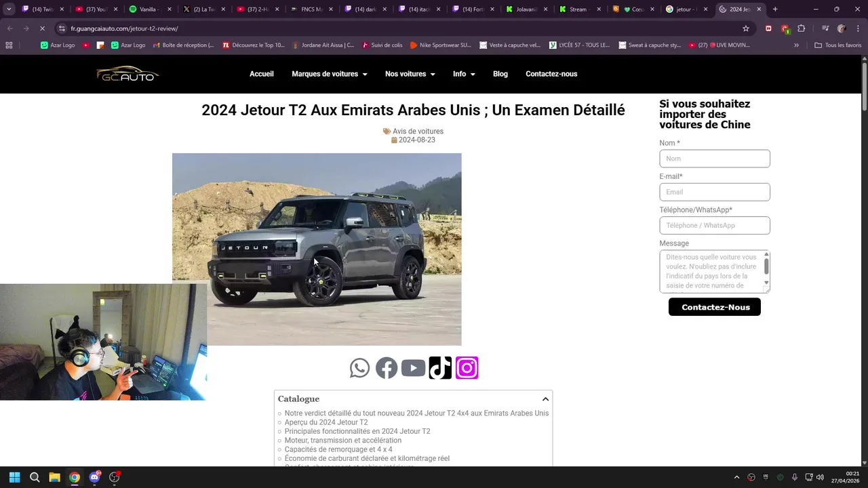The image size is (868, 488).
Task: Open the Chrome profile avatar
Action: click(842, 28)
